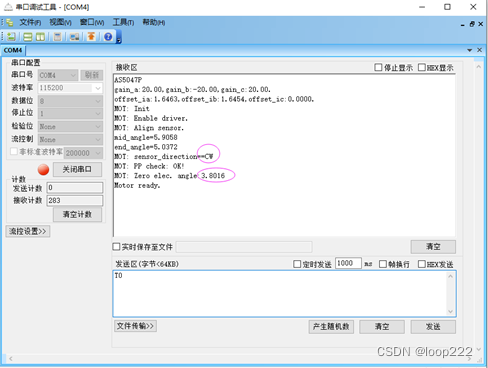Toggle 帧换行 checkbox
The image size is (488, 368).
(383, 264)
